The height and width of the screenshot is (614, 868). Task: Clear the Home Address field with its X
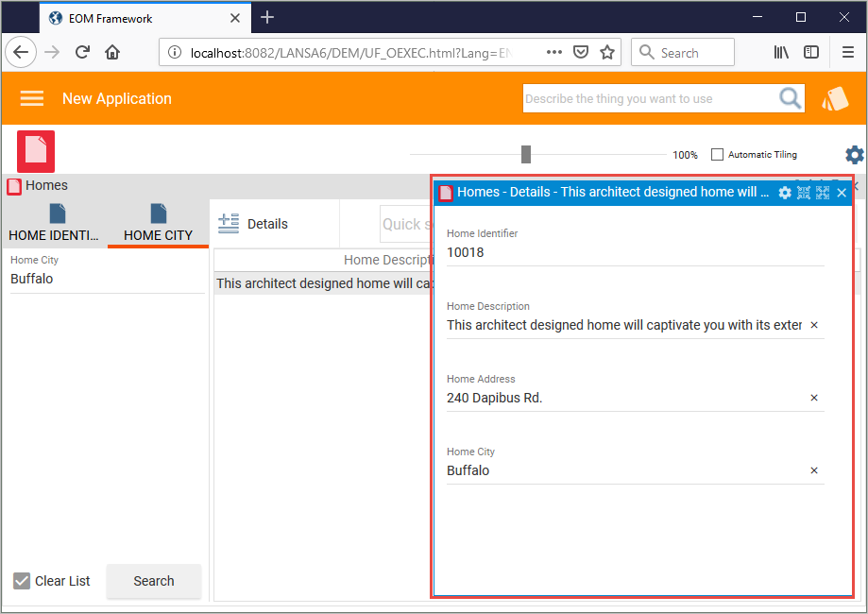click(x=814, y=398)
